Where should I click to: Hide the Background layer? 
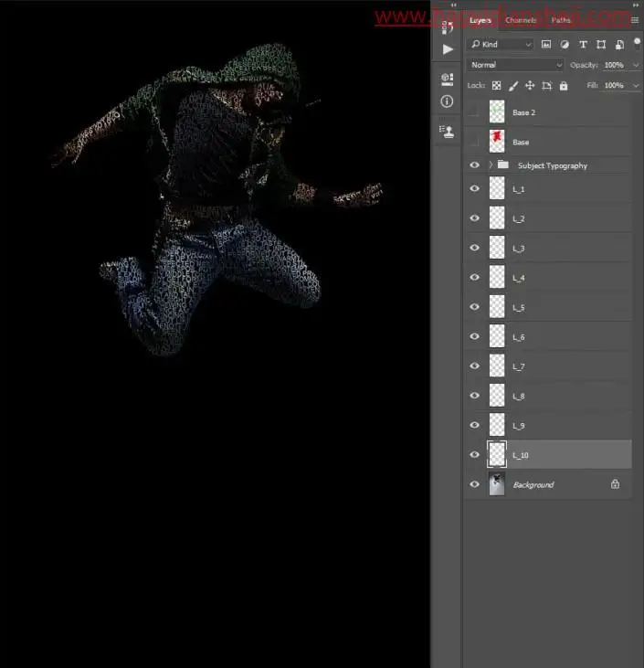tap(474, 484)
